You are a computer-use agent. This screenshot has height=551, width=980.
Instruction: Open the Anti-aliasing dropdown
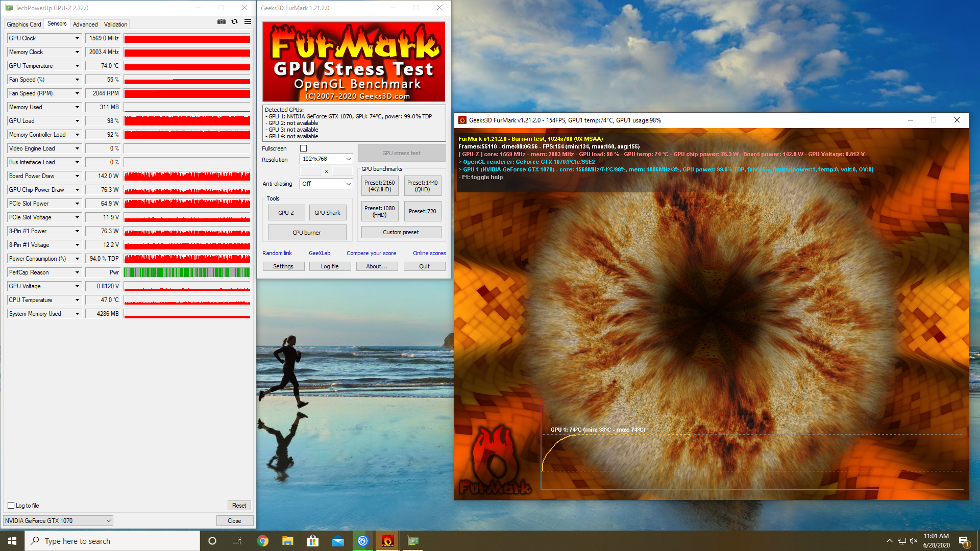(x=326, y=184)
